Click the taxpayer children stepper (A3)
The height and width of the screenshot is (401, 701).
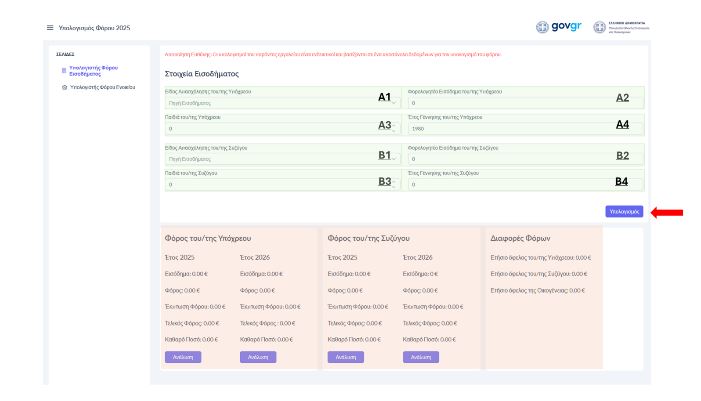coord(396,129)
